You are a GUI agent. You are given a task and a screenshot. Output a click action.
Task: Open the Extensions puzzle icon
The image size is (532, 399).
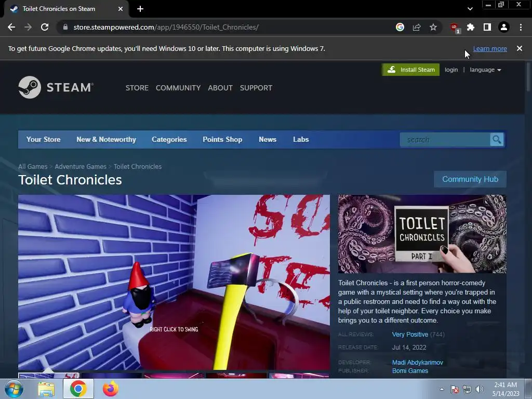[x=471, y=27]
